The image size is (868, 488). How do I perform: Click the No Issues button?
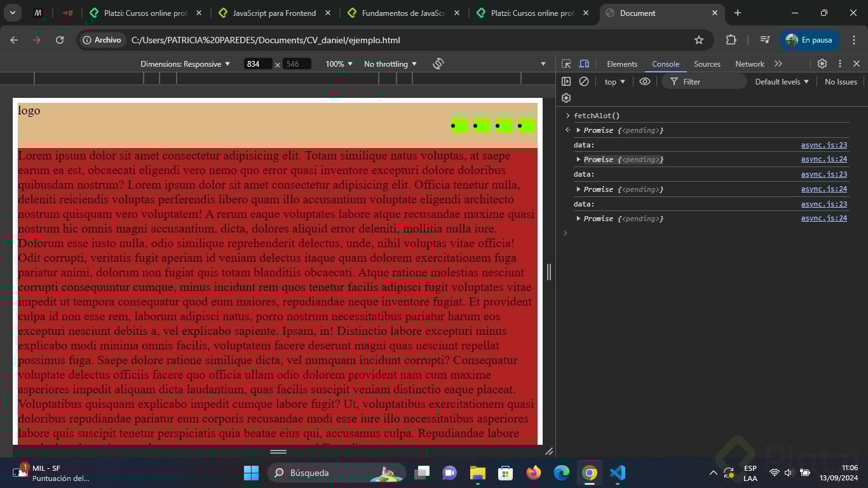(841, 81)
